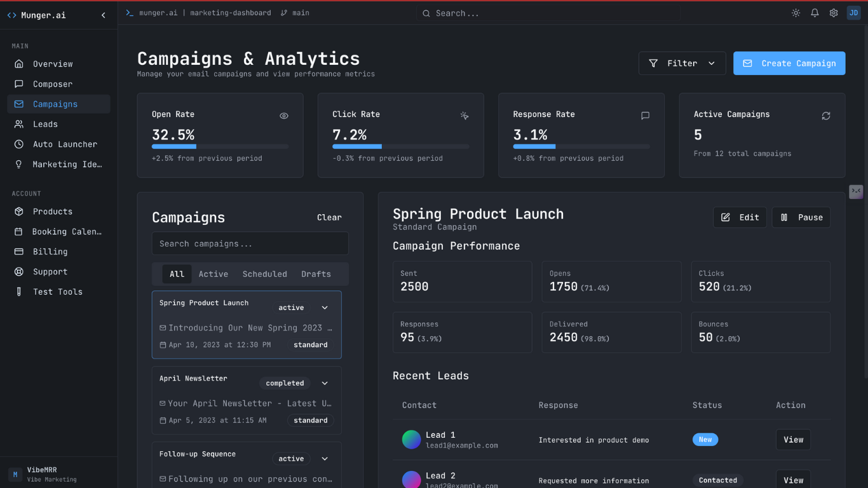This screenshot has height=488, width=868.
Task: Switch to the Scheduled campaigns tab
Action: [264, 274]
